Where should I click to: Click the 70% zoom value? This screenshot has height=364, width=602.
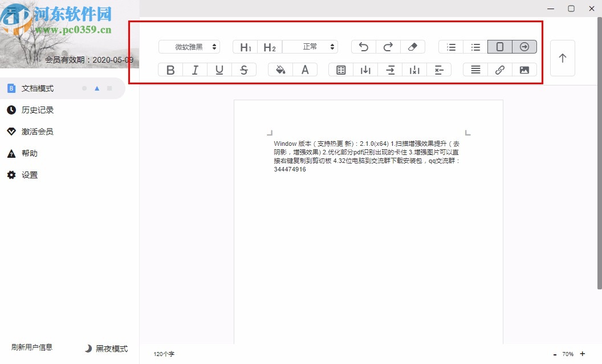(568, 354)
